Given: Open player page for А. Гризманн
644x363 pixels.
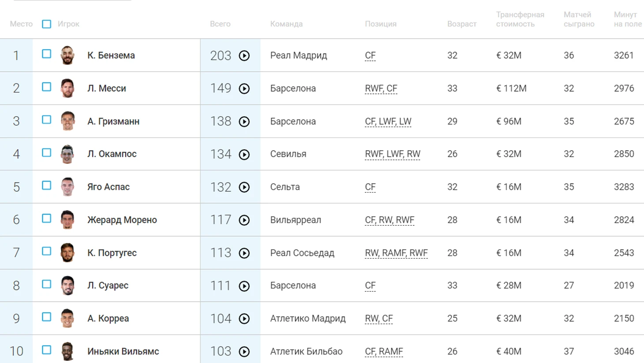Looking at the screenshot, I should [113, 122].
